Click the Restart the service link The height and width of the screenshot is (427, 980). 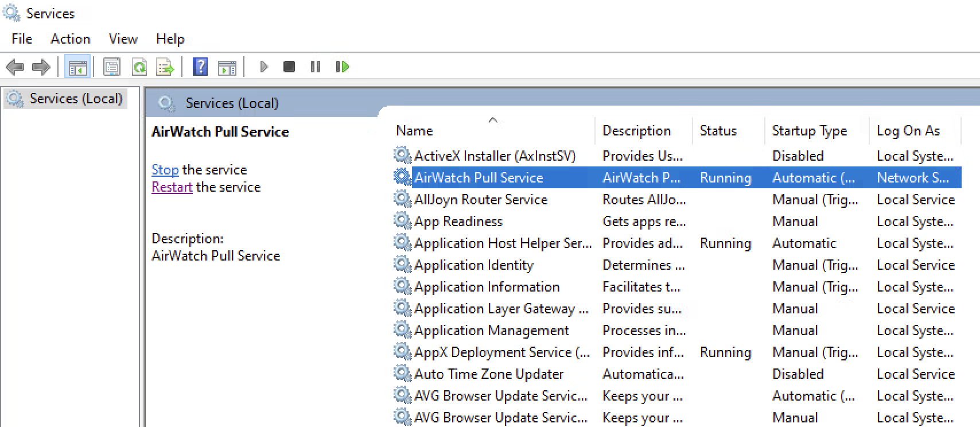coord(172,187)
